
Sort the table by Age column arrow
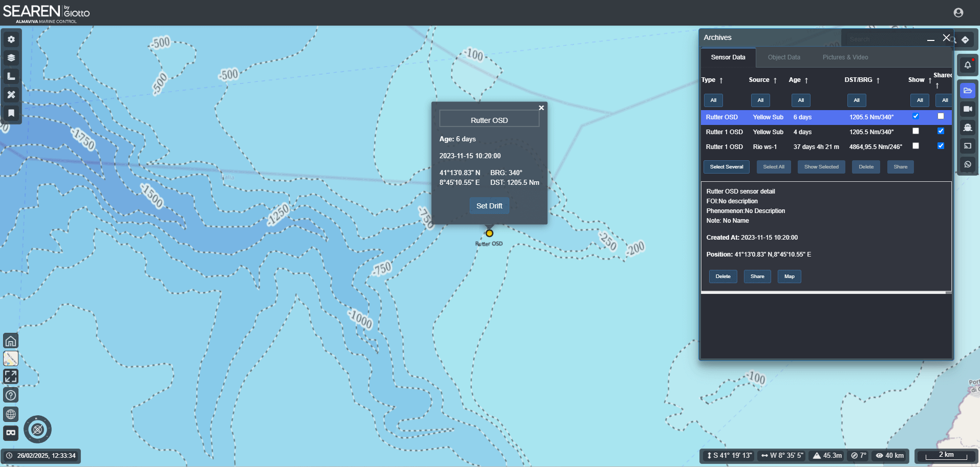click(806, 80)
